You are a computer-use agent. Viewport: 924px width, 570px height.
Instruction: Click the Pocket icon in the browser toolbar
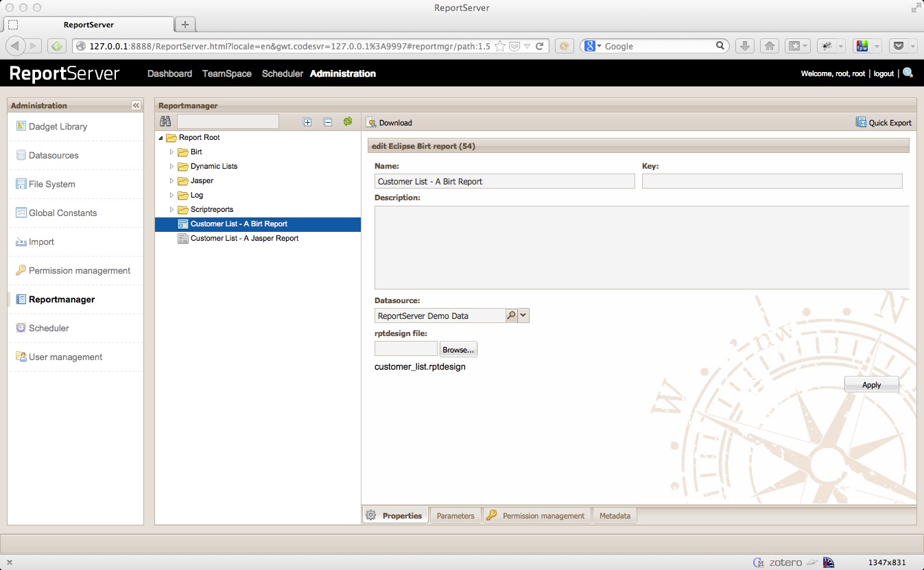point(898,46)
